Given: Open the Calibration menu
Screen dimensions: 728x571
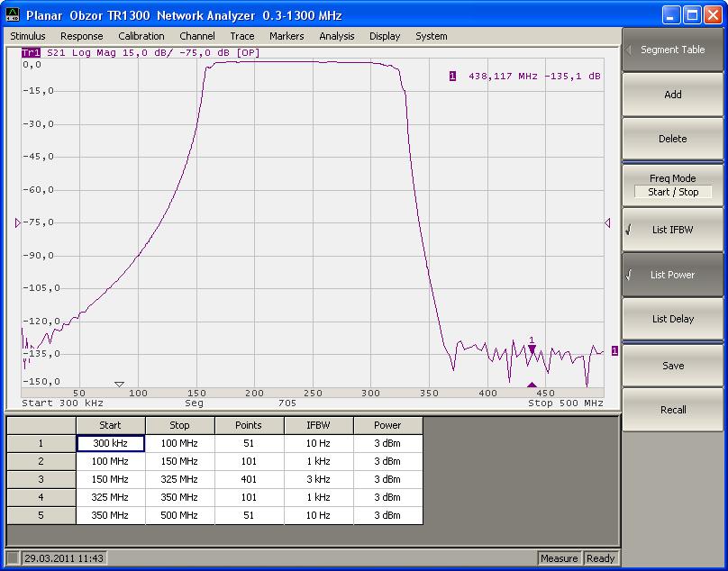Looking at the screenshot, I should (141, 36).
